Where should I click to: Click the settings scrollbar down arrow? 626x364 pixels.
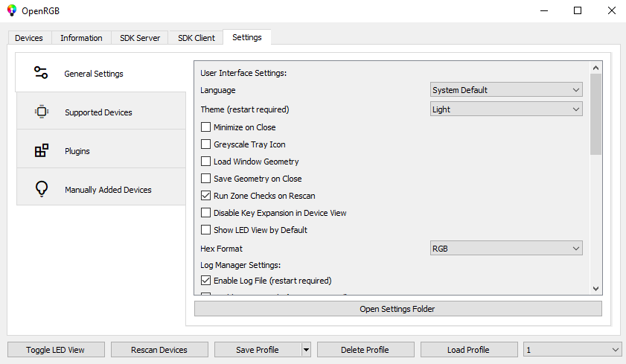pos(595,289)
